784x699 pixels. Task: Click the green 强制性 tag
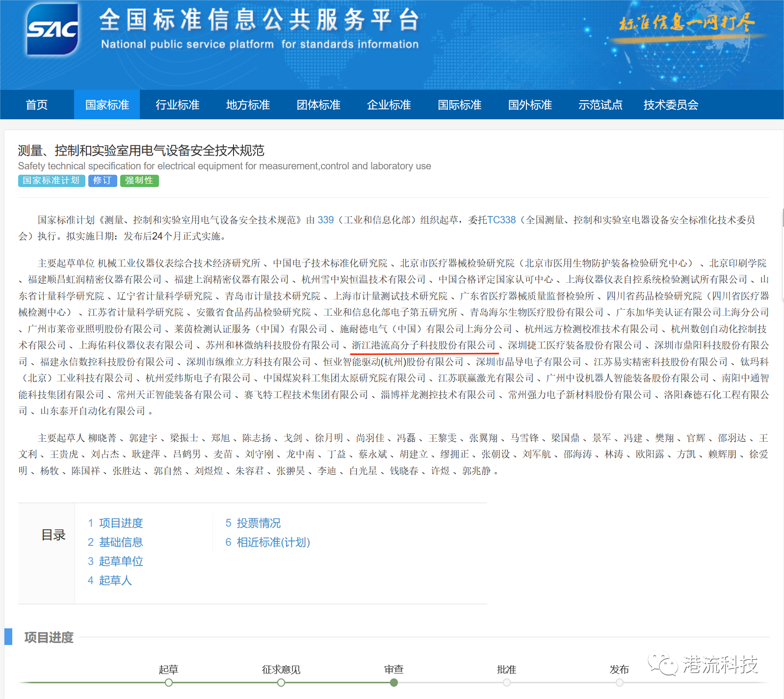pos(139,181)
